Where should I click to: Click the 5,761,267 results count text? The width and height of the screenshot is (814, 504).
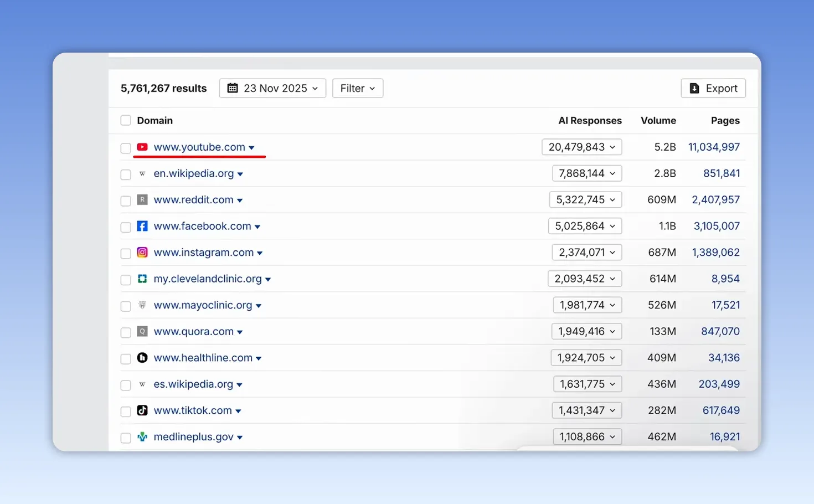coord(164,88)
